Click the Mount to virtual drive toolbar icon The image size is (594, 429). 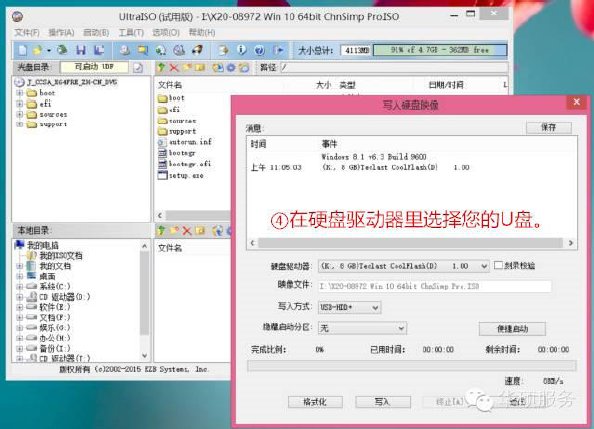click(x=179, y=50)
